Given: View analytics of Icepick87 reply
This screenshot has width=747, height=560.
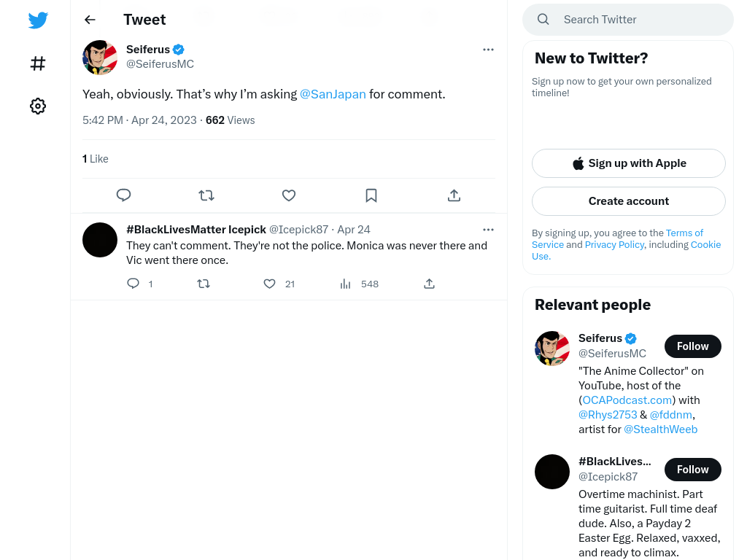Looking at the screenshot, I should [345, 284].
